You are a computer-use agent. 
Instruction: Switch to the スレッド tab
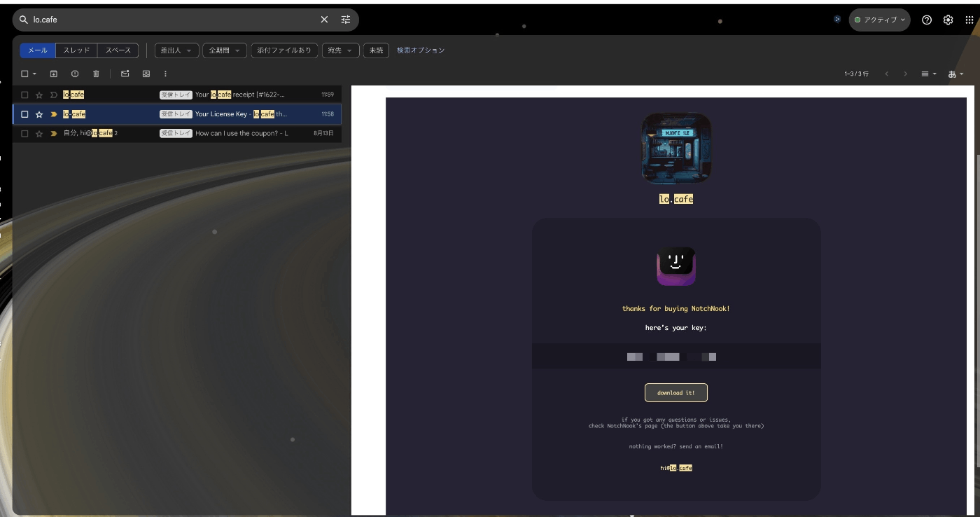(x=77, y=50)
